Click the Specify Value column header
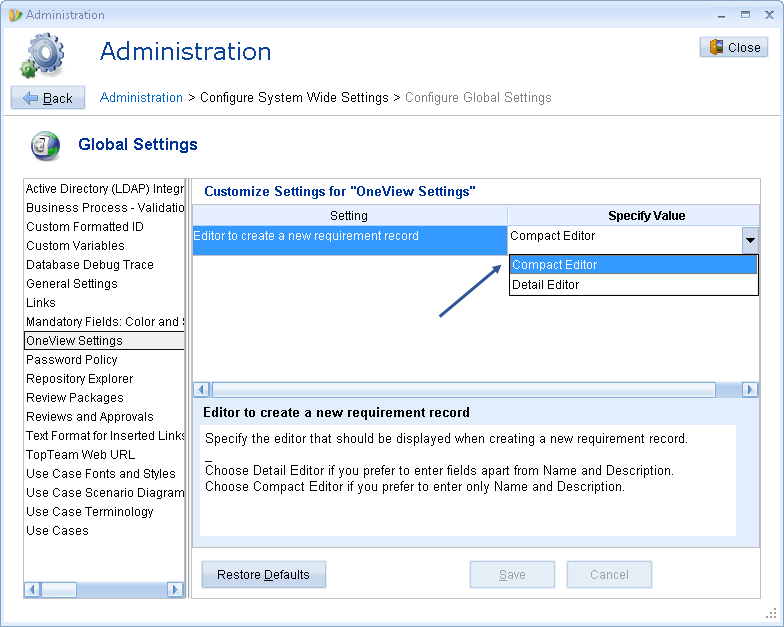This screenshot has height=627, width=784. pos(634,216)
